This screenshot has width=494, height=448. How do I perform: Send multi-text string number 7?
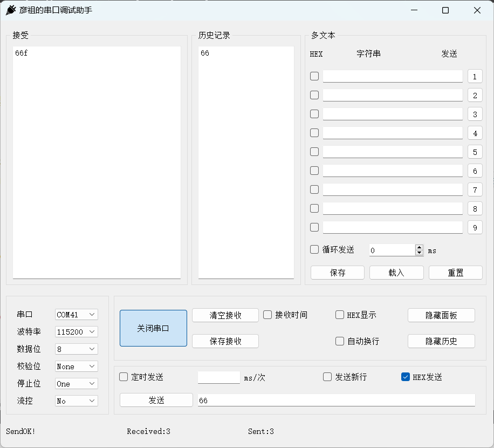point(475,190)
